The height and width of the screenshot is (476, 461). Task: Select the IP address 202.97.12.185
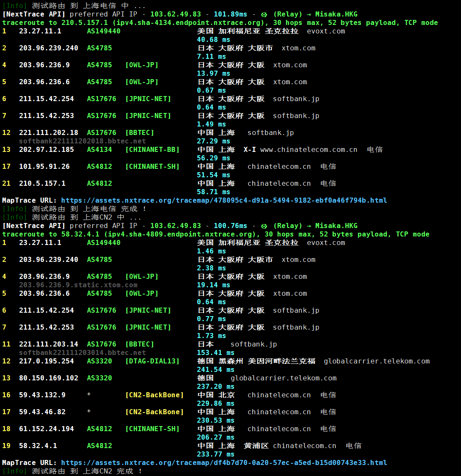click(47, 150)
